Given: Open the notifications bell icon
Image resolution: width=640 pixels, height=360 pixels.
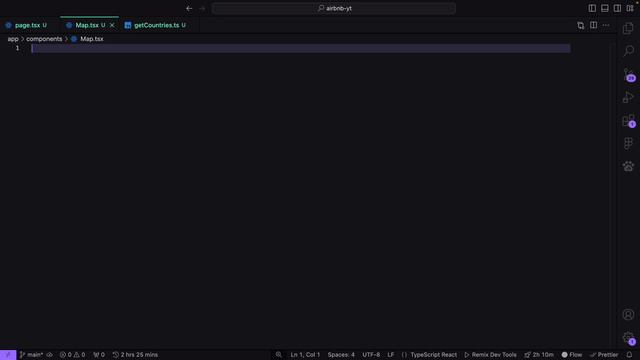Looking at the screenshot, I should 629,355.
